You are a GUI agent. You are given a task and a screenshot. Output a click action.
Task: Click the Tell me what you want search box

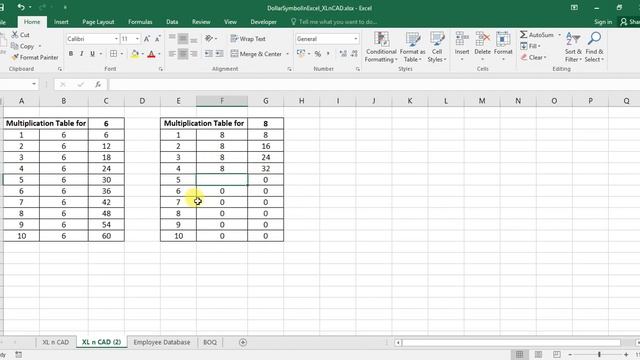coord(335,22)
